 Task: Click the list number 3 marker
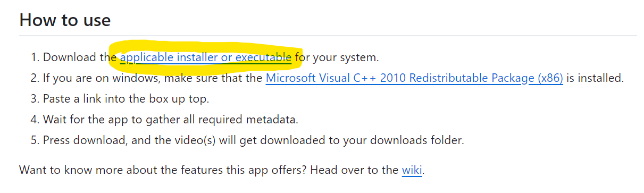coord(34,99)
